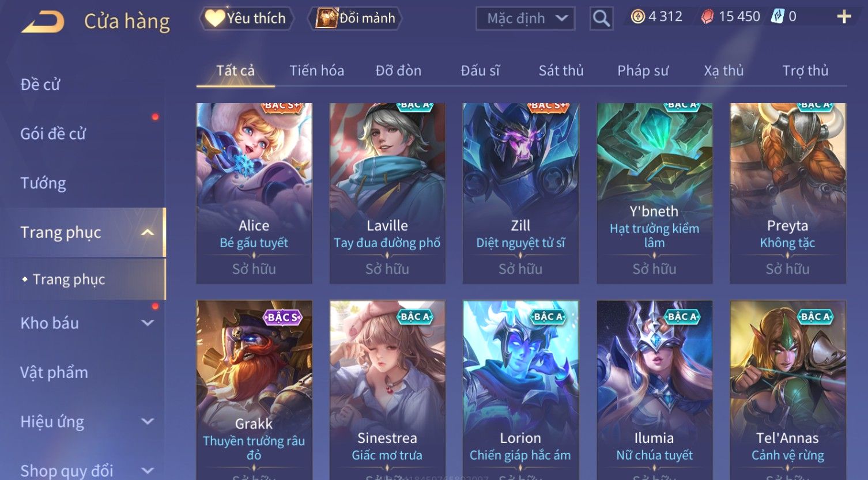Screen dimensions: 868x480
Task: Switch to the Sát thủ tab
Action: coord(561,71)
